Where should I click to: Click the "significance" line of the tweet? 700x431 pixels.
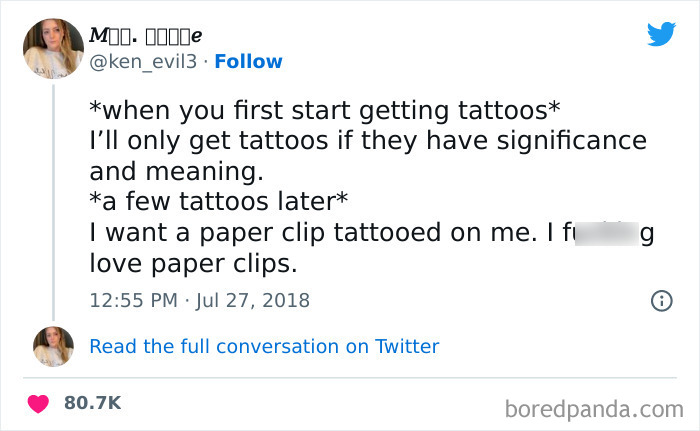pos(366,139)
